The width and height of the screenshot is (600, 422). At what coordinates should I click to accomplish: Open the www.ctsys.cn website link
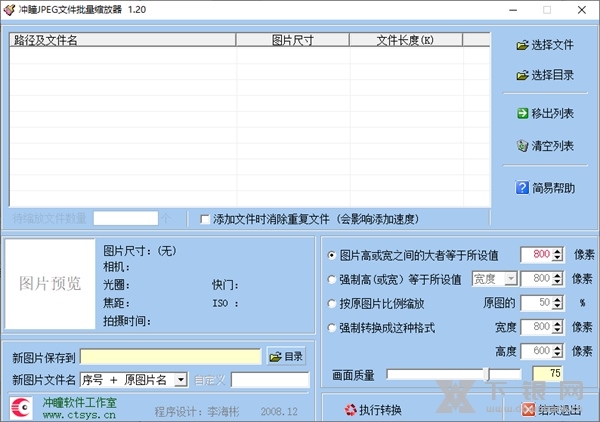point(79,415)
